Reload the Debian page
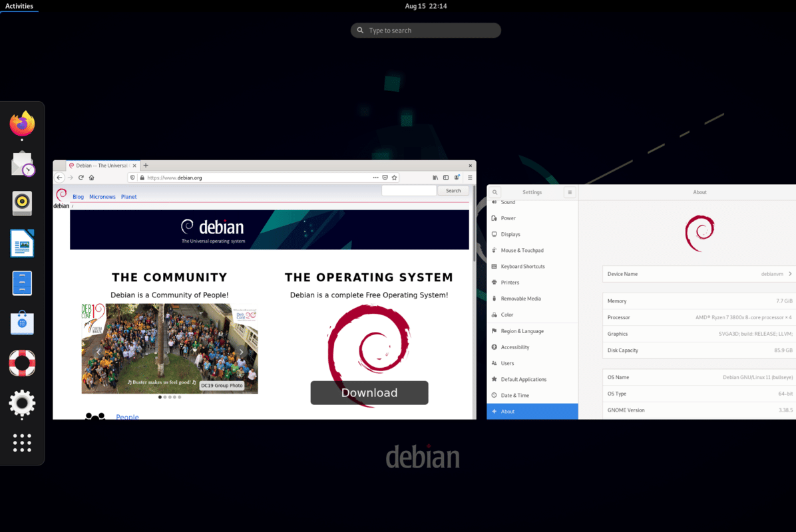This screenshot has width=796, height=532. click(81, 178)
